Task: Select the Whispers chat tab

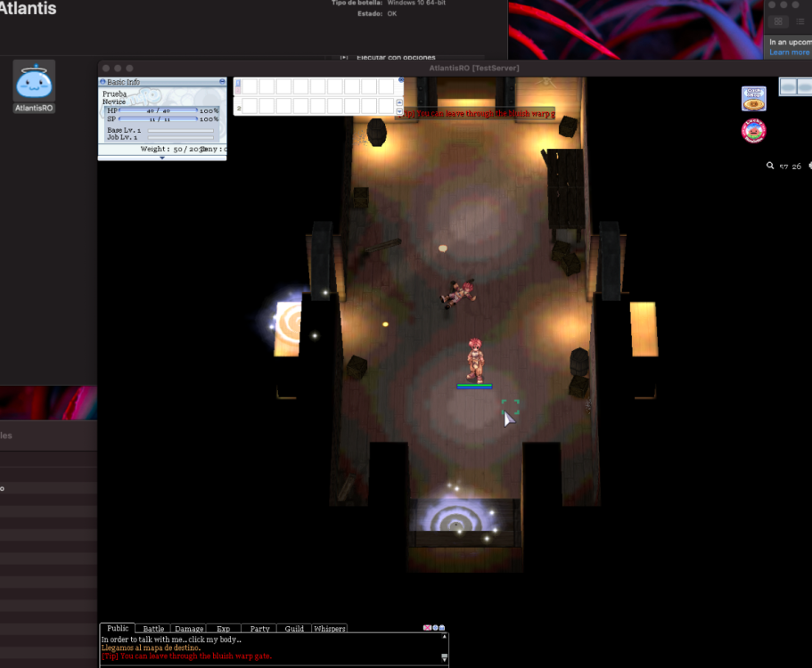Action: click(x=330, y=629)
